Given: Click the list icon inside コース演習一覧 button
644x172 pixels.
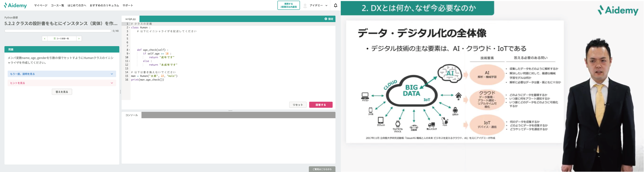Looking at the screenshot, I should click(x=55, y=38).
